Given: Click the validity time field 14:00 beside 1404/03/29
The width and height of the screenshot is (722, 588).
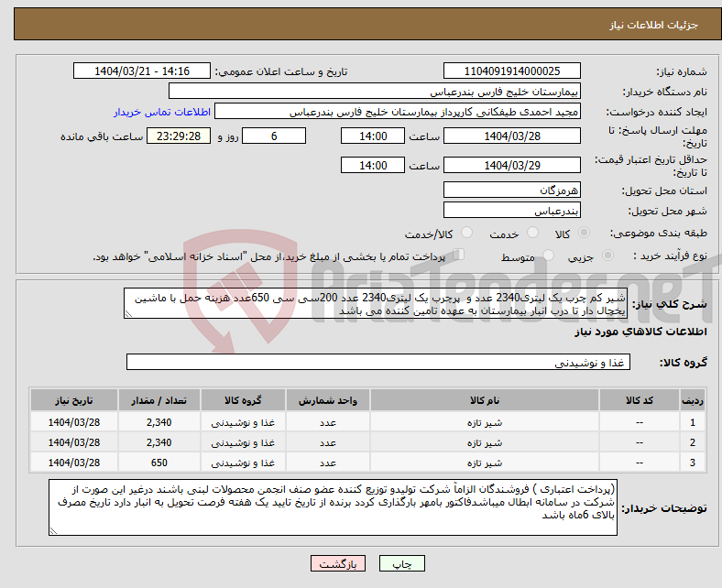Looking at the screenshot, I should point(373,165).
